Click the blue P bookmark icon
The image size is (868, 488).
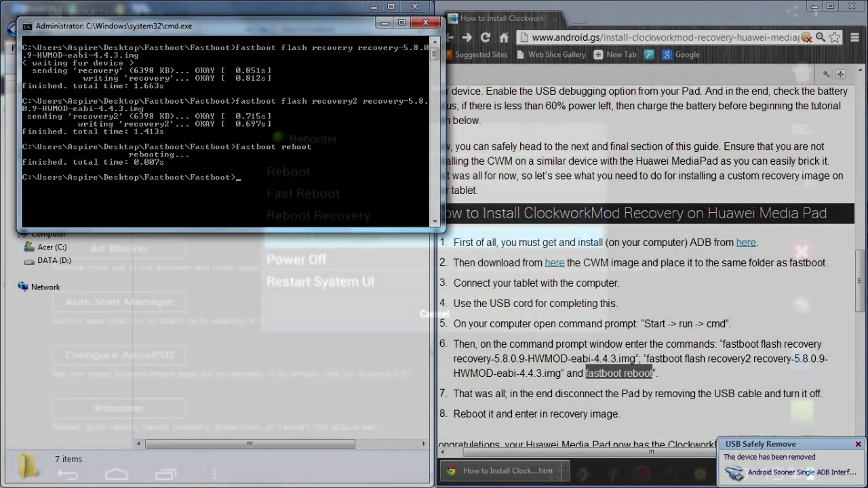tap(650, 55)
